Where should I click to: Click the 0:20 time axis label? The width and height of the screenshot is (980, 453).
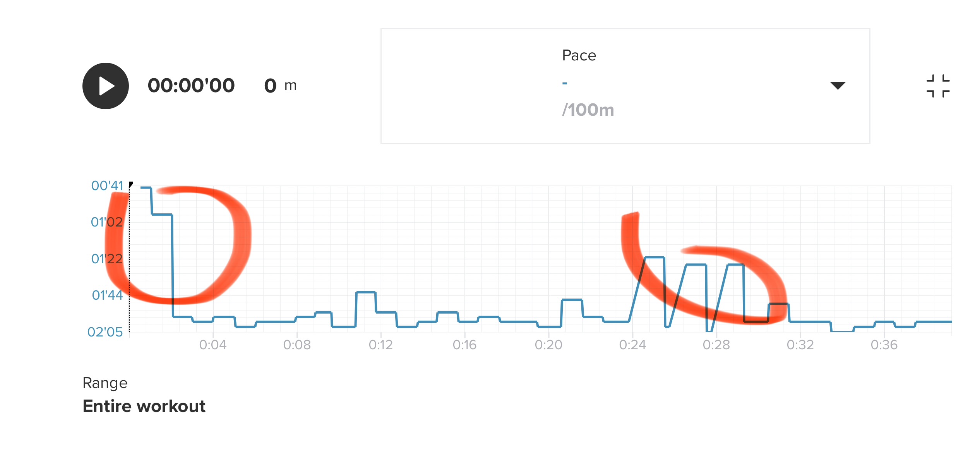[x=548, y=345]
